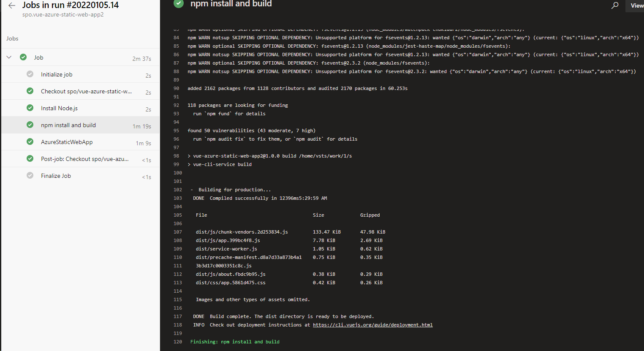The height and width of the screenshot is (351, 644).
Task: Click 'Jobs in run #20220105.14' title
Action: [71, 5]
